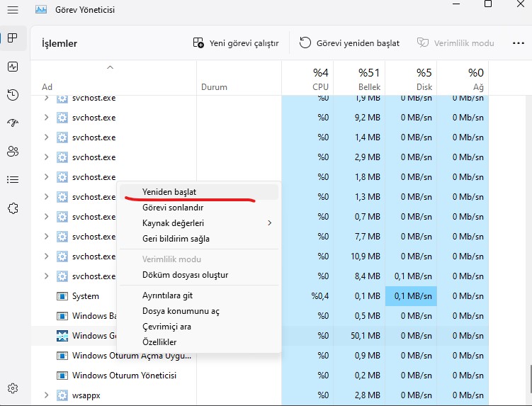The image size is (532, 406).
Task: Click the 8,4 MB memory cell
Action: click(x=359, y=276)
